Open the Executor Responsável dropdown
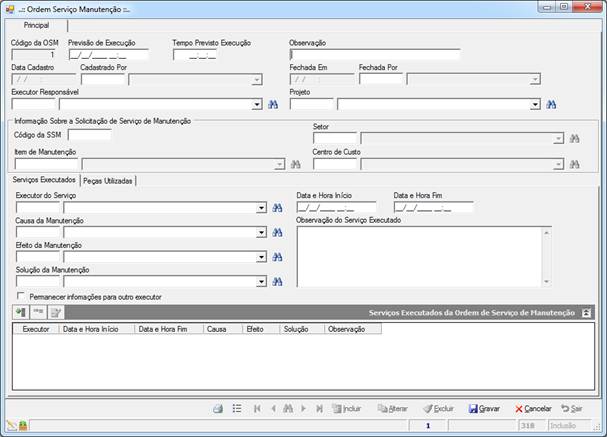 point(257,105)
